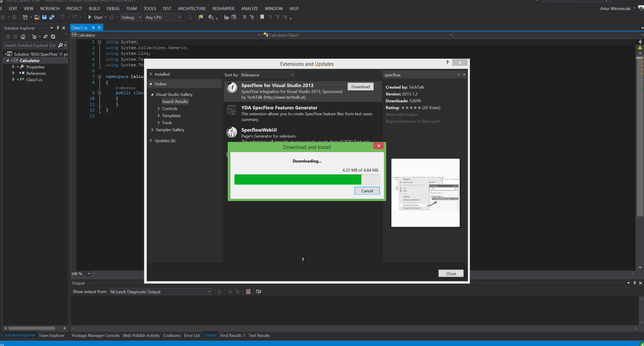Image resolution: width=644 pixels, height=346 pixels.
Task: Click the Save All toolbar icon
Action: point(52,17)
